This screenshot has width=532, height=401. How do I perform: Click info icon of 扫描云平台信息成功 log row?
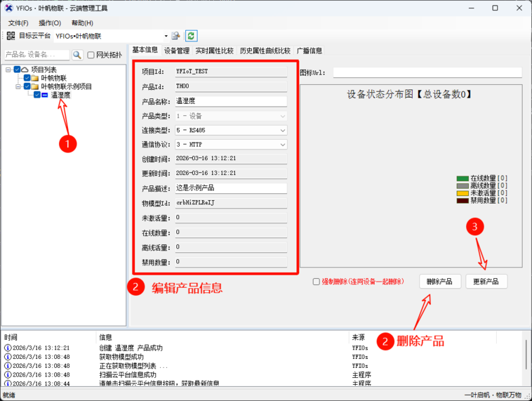8,374
